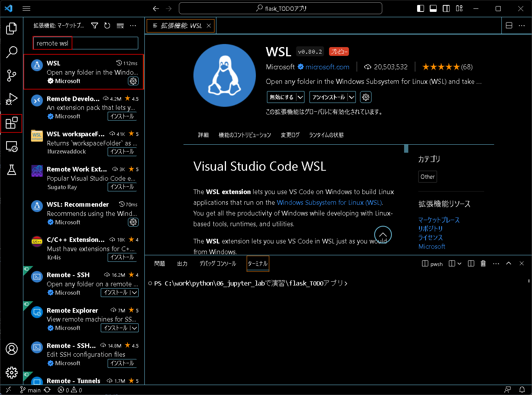Refresh the extensions list
532x395 pixels.
point(107,26)
